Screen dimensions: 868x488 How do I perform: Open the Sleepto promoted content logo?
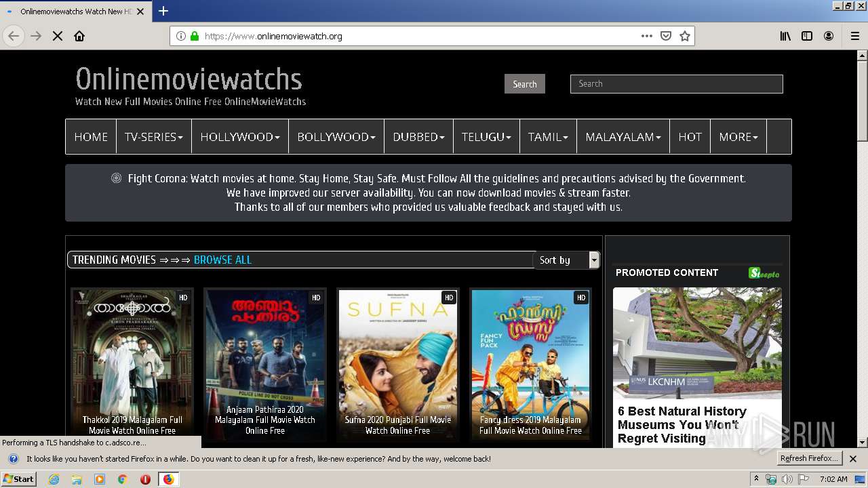point(764,273)
